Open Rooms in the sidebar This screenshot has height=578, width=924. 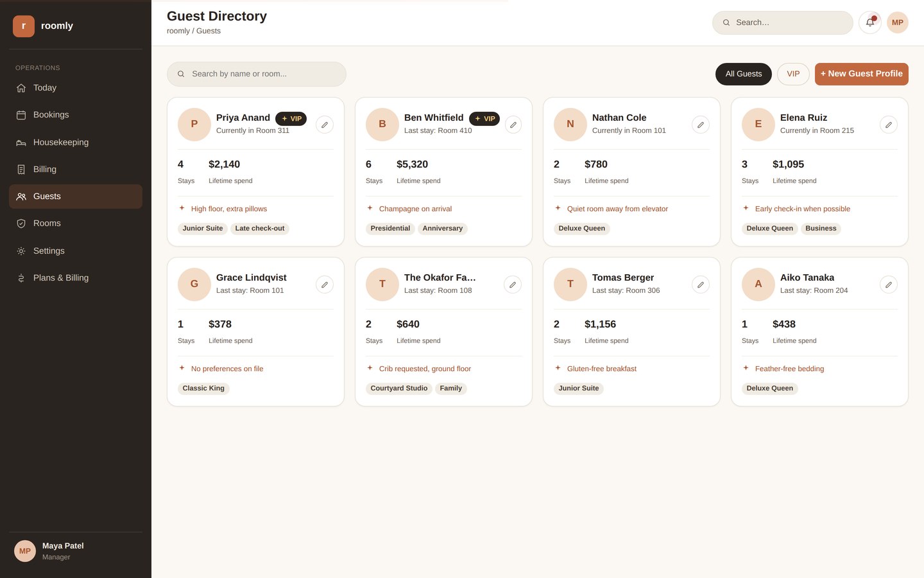point(76,223)
